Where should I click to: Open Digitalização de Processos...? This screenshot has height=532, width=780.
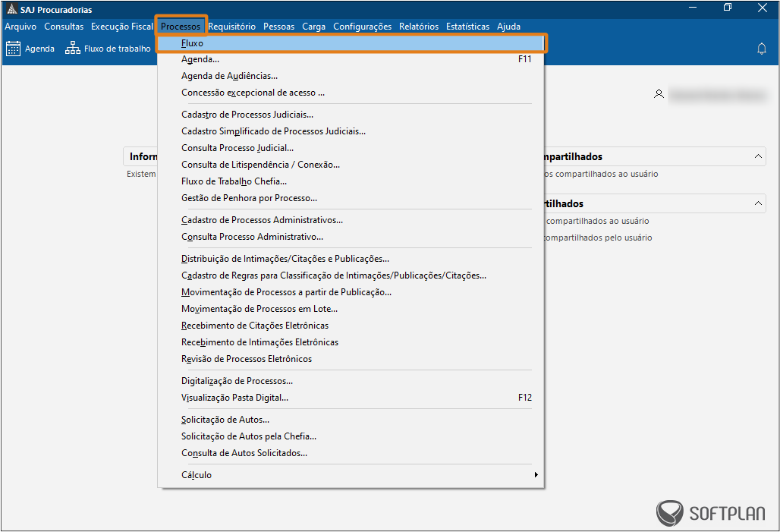[x=351, y=381]
